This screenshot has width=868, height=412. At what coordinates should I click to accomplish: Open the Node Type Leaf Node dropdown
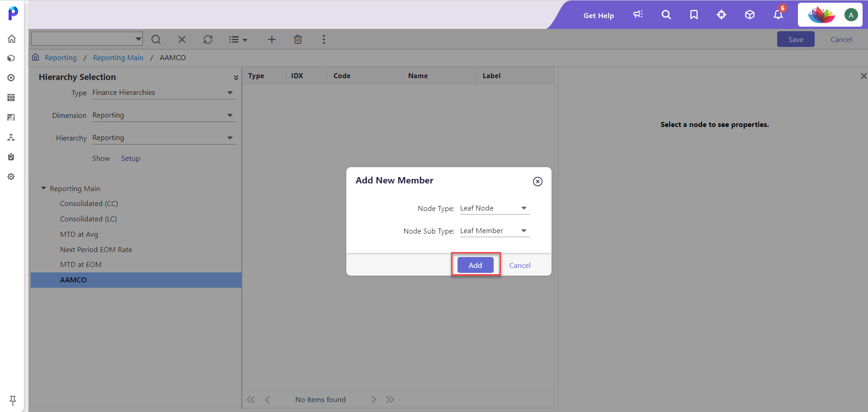[495, 208]
